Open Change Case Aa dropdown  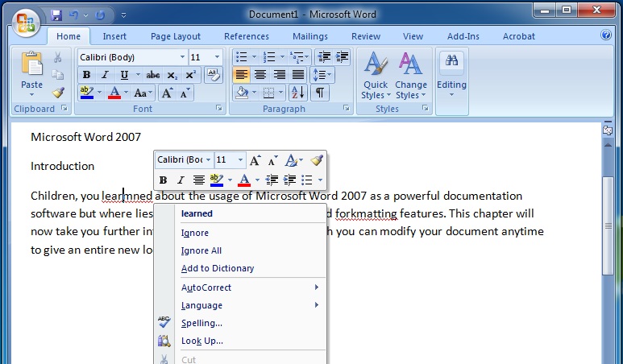pos(143,93)
